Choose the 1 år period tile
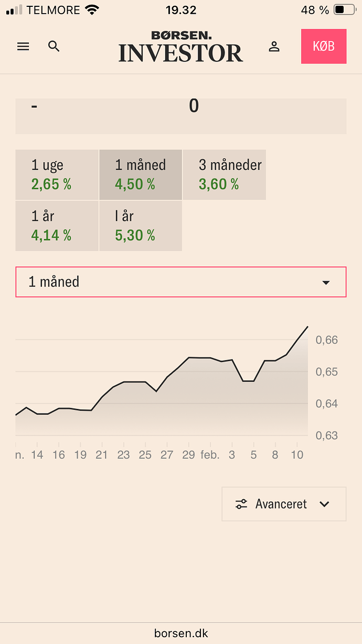 click(57, 226)
